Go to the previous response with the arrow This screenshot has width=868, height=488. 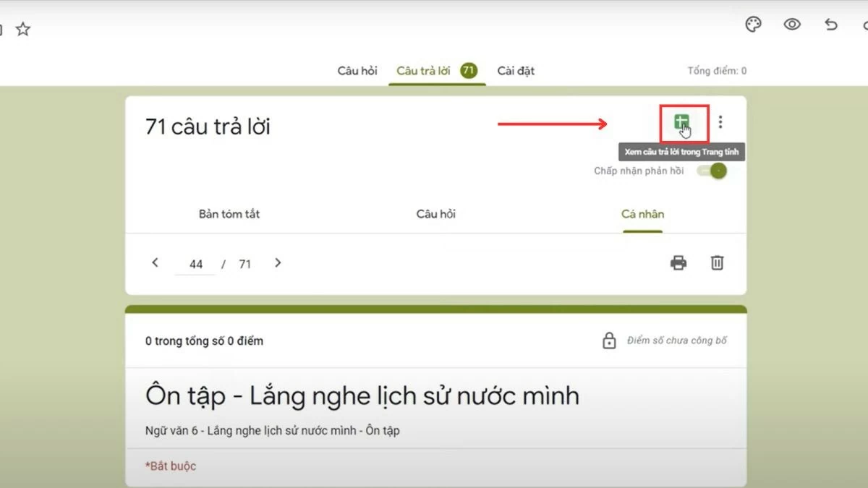tap(154, 263)
